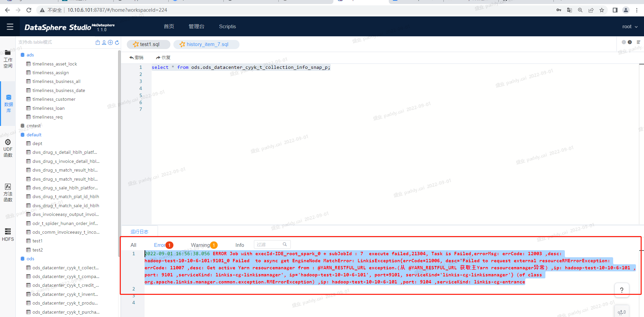Select the UDF函数 sidebar icon
Viewport: 644px width, 317px height.
click(x=8, y=146)
